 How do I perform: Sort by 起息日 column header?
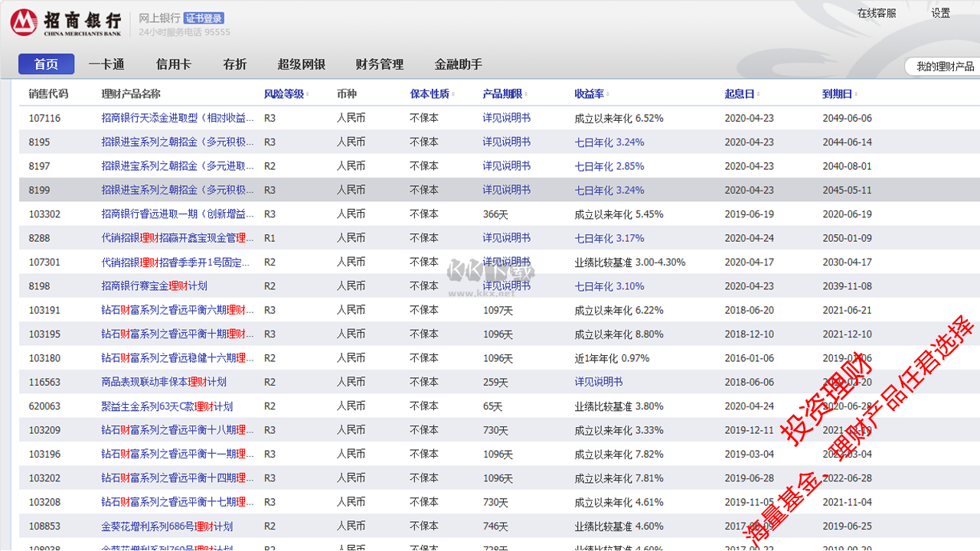coord(739,94)
